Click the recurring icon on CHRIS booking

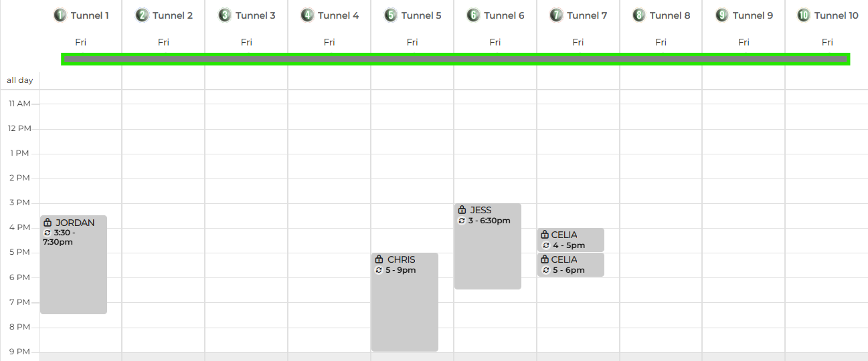click(379, 270)
